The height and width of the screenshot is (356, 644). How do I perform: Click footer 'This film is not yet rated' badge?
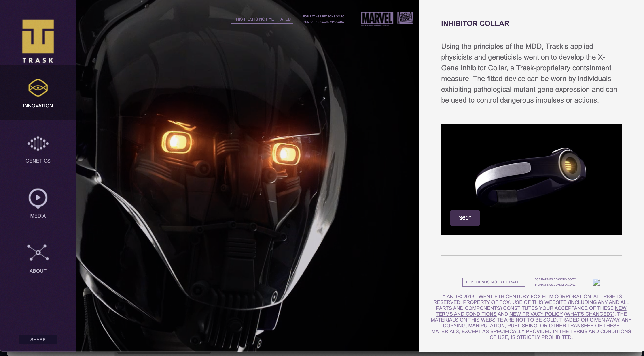click(x=494, y=282)
